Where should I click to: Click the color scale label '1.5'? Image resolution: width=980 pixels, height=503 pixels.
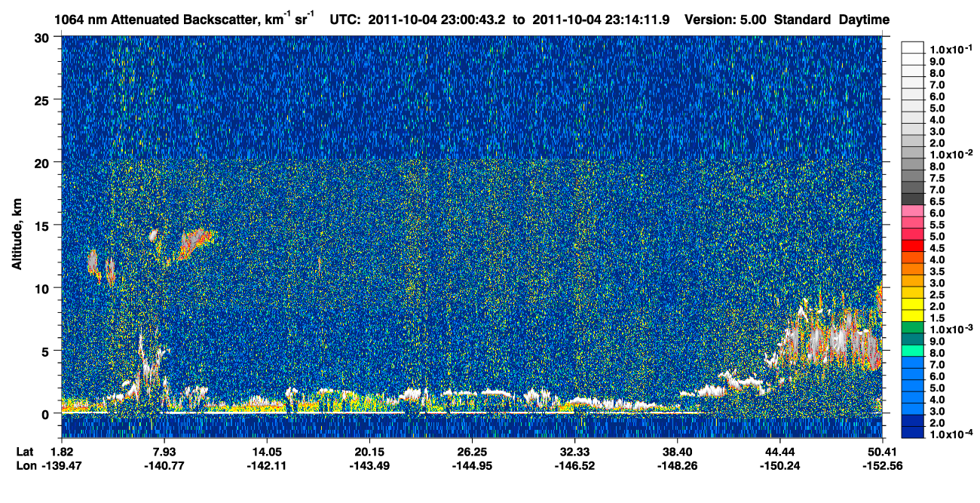tap(938, 319)
